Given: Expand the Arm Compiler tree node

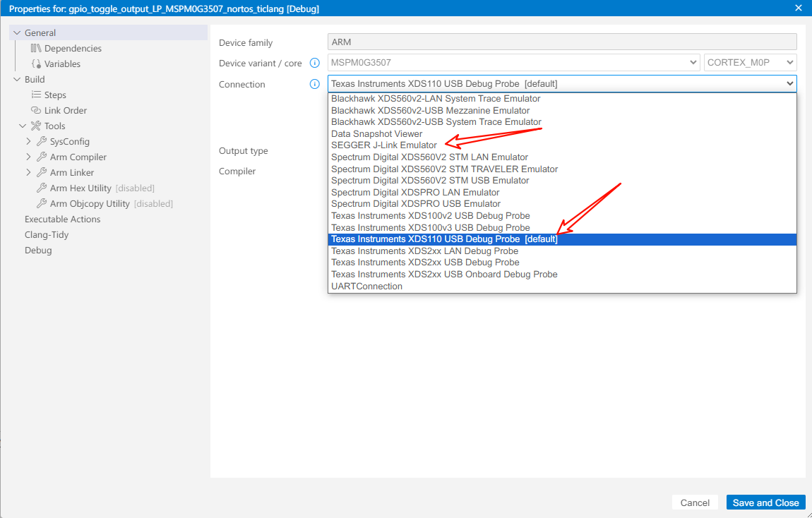Looking at the screenshot, I should pyautogui.click(x=28, y=157).
